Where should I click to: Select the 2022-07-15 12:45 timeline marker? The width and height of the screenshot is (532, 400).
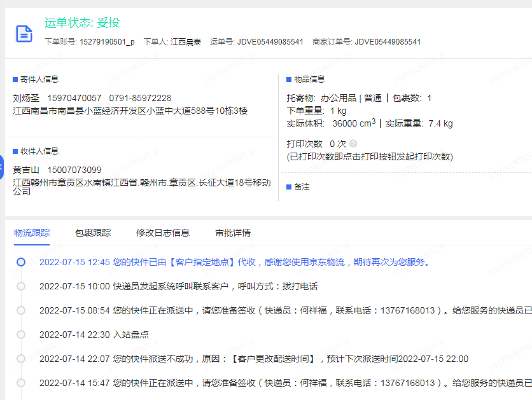pos(21,262)
